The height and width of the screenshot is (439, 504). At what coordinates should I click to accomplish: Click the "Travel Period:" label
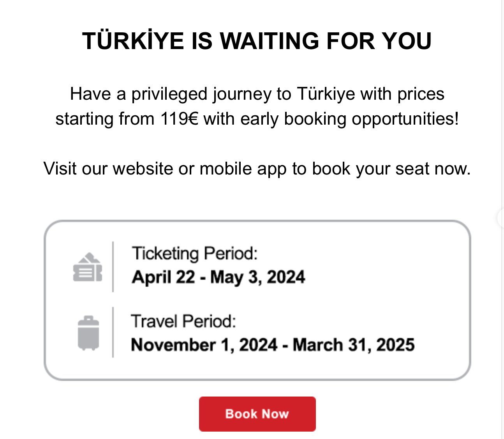183,321
